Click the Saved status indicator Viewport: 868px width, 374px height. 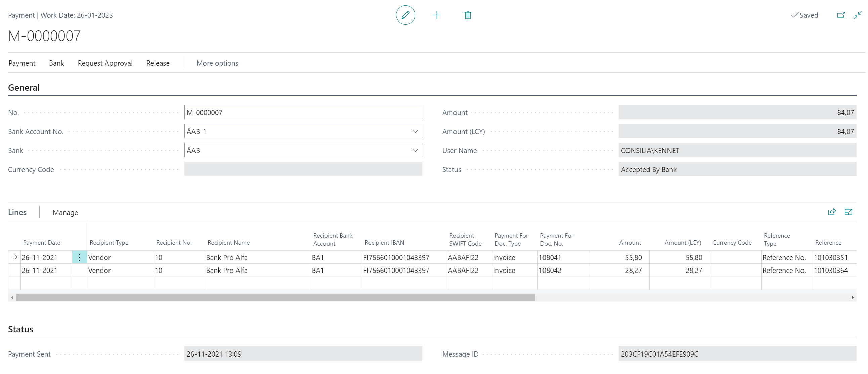805,15
